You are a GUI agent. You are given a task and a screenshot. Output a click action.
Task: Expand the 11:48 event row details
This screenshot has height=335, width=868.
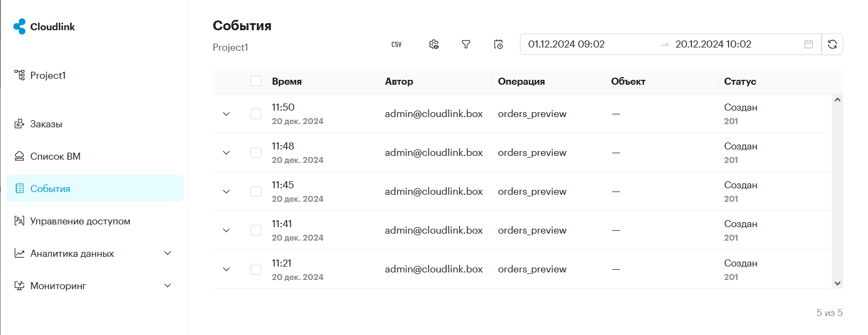point(226,153)
